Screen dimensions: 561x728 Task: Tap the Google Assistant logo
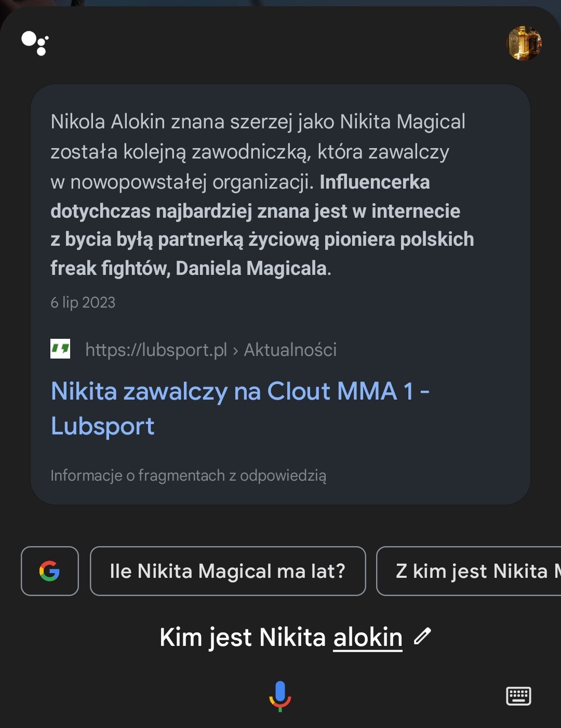(x=35, y=43)
